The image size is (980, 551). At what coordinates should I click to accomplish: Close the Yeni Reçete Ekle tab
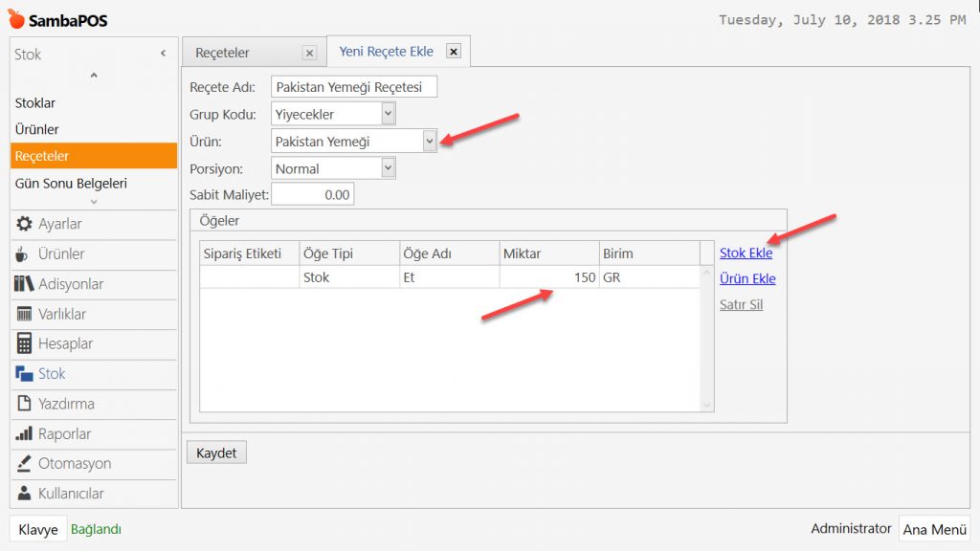[x=454, y=52]
